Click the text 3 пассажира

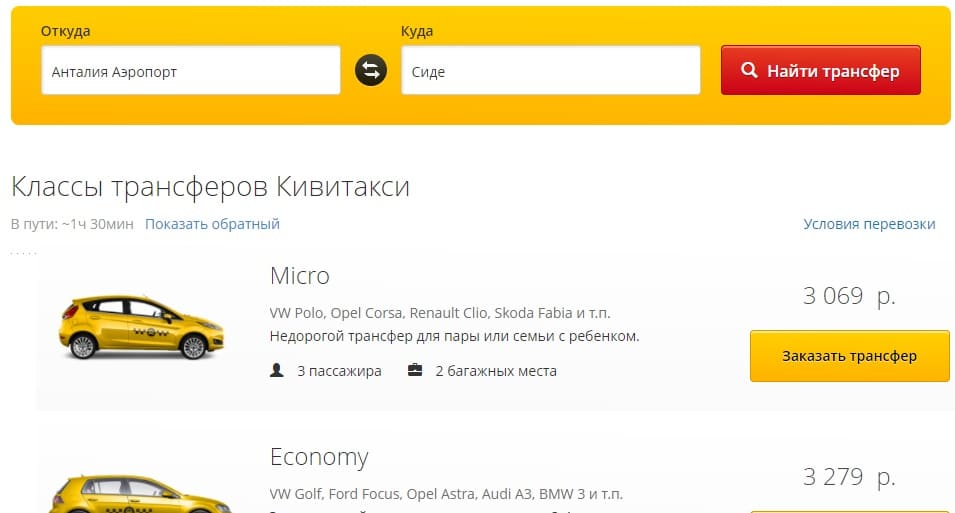(x=339, y=371)
